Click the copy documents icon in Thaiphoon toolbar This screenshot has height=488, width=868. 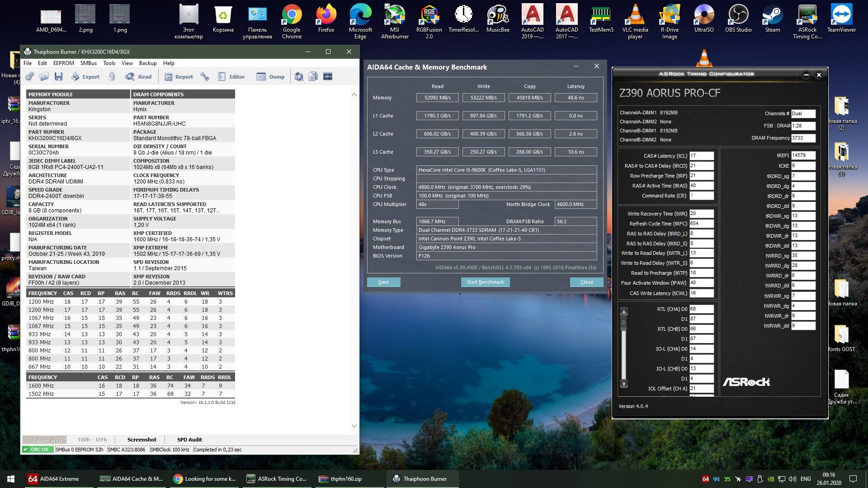(313, 77)
